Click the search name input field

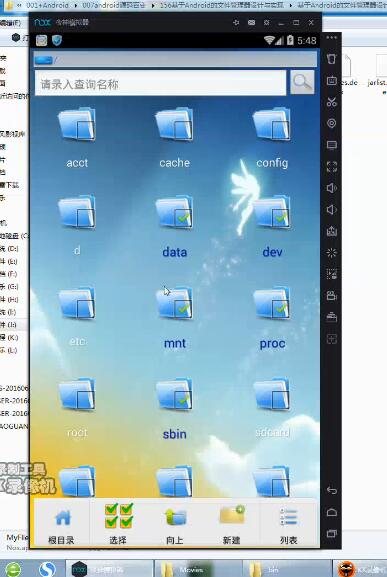click(160, 84)
